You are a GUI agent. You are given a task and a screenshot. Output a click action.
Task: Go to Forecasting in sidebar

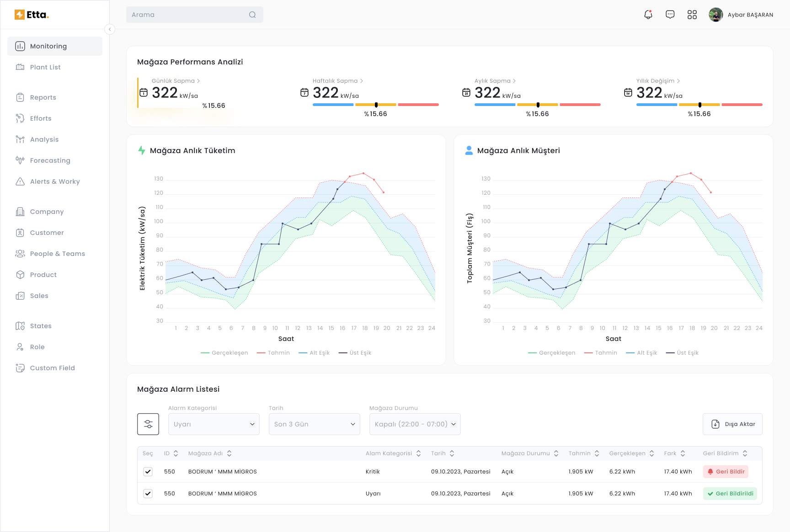pos(50,160)
